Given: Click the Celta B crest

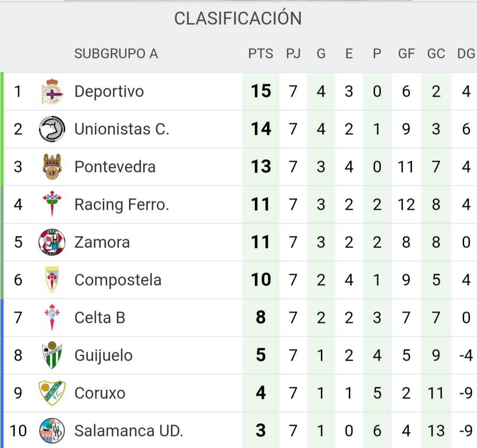Looking at the screenshot, I should pos(52,318).
